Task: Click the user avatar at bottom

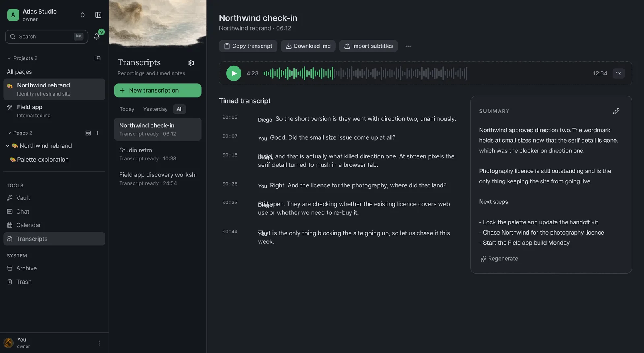Action: (8, 343)
